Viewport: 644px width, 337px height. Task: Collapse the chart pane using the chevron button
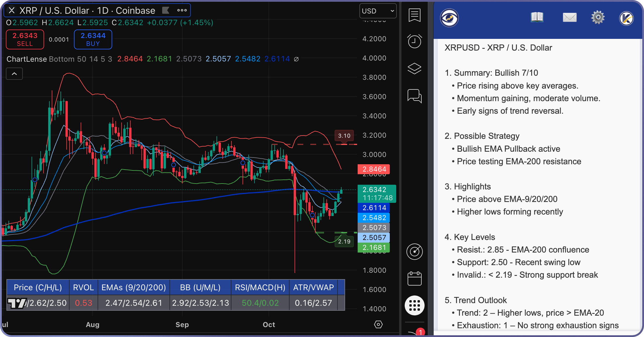[14, 74]
